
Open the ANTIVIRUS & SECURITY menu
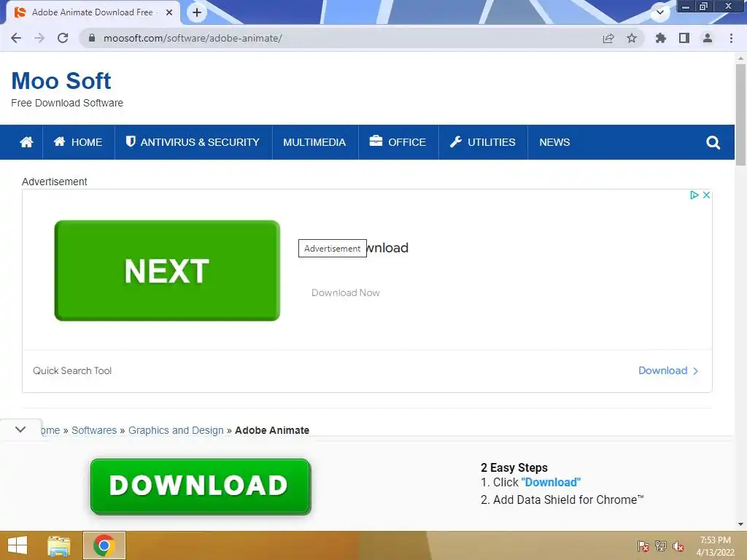pyautogui.click(x=193, y=142)
